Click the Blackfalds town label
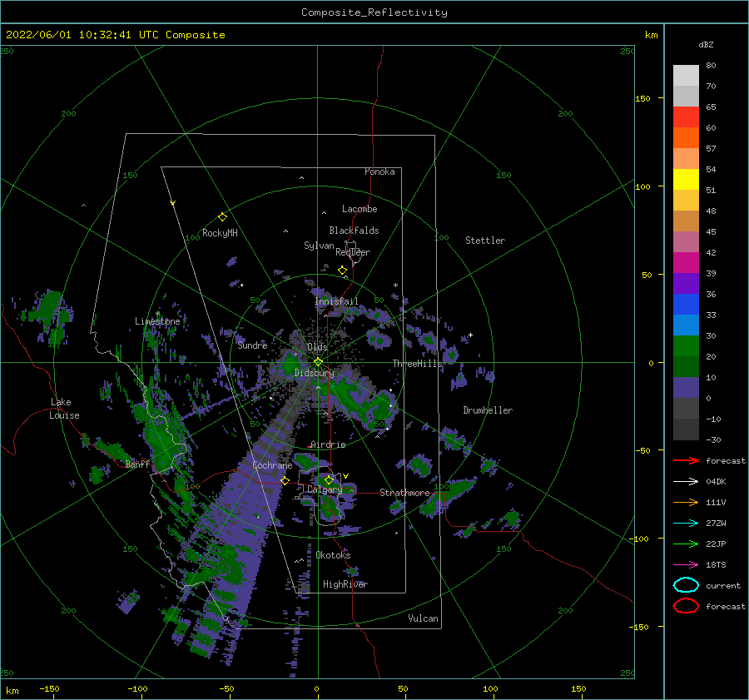This screenshot has height=700, width=749. 354,231
